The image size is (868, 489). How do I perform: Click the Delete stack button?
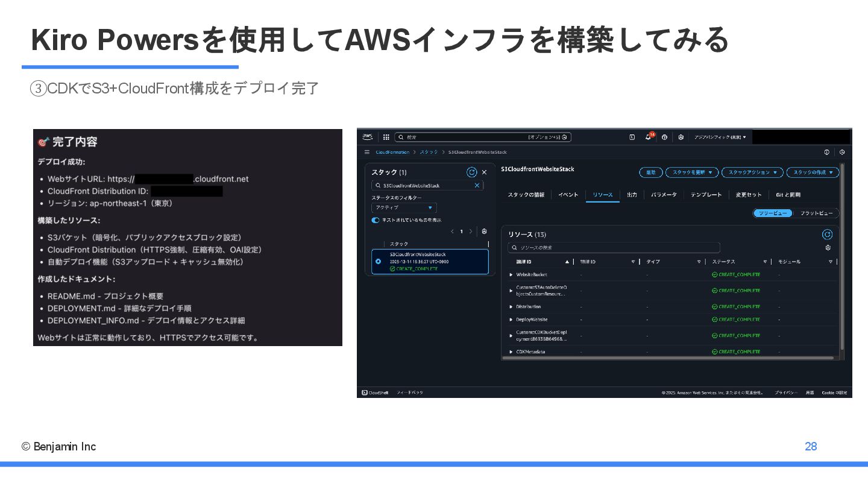coord(651,172)
